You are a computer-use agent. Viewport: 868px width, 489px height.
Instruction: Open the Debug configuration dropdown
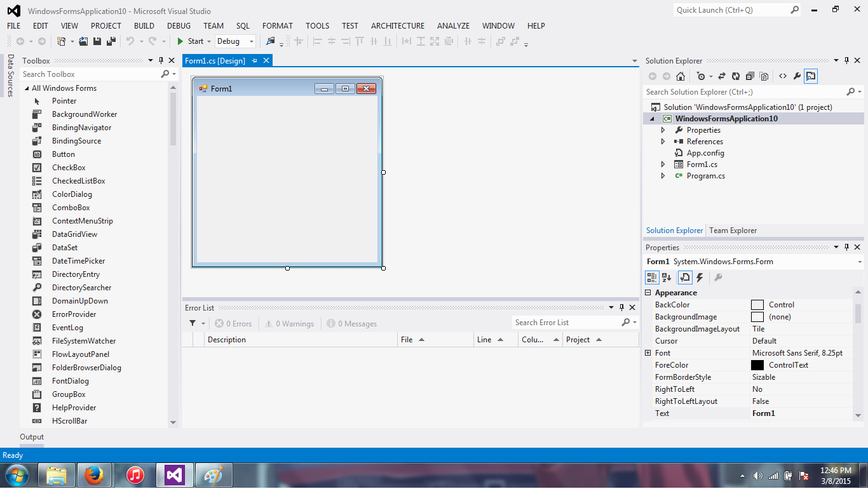pos(235,41)
